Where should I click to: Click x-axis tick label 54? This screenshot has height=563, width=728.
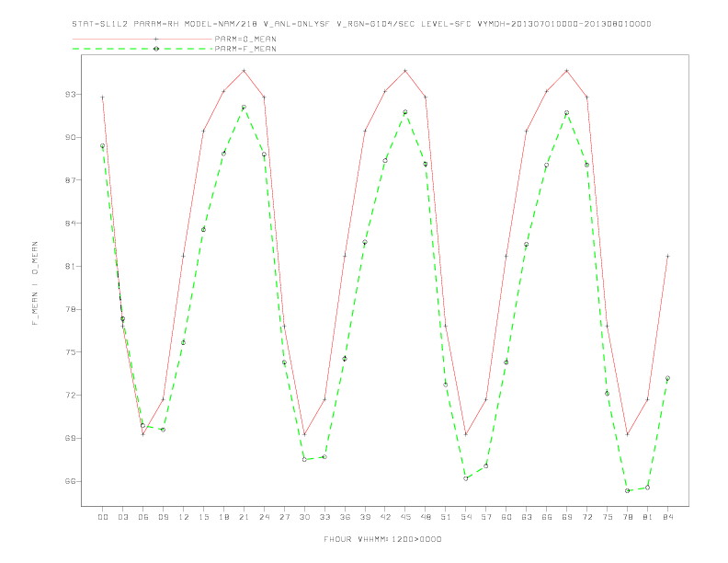(x=466, y=517)
